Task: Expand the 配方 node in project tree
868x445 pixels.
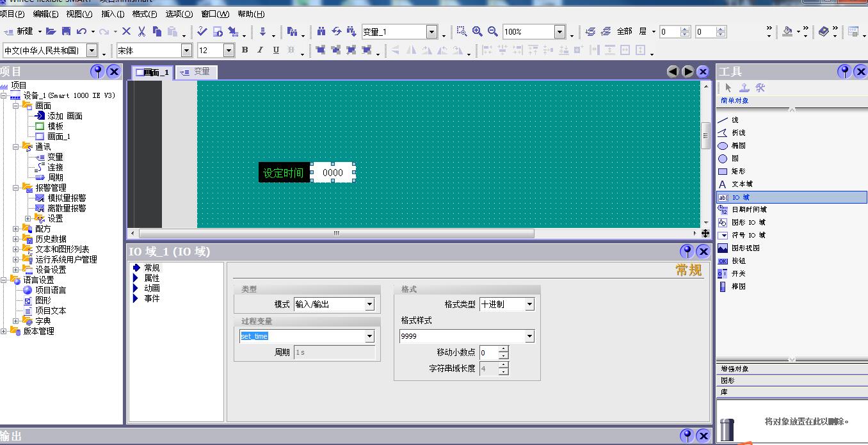Action: coord(16,229)
